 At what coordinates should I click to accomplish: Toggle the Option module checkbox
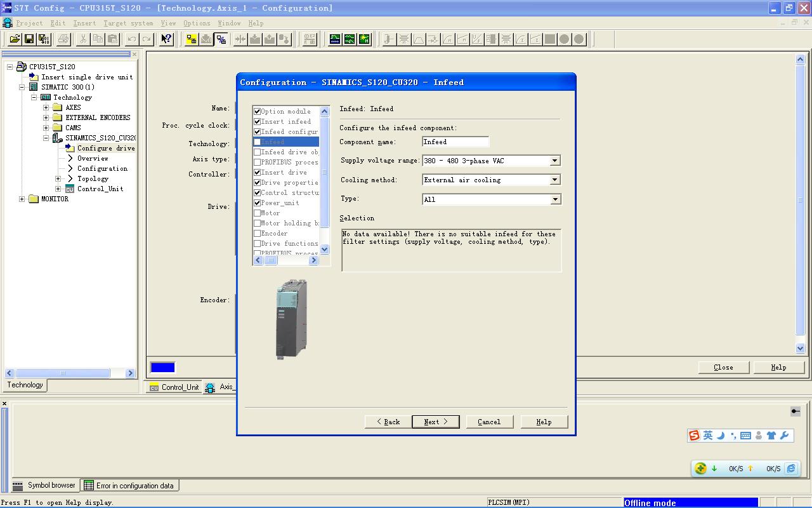point(257,111)
